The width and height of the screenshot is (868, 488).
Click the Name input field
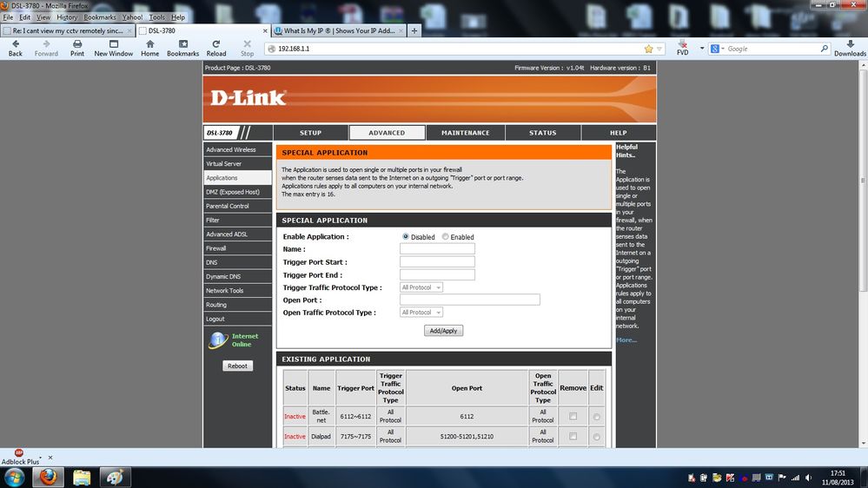click(x=437, y=249)
